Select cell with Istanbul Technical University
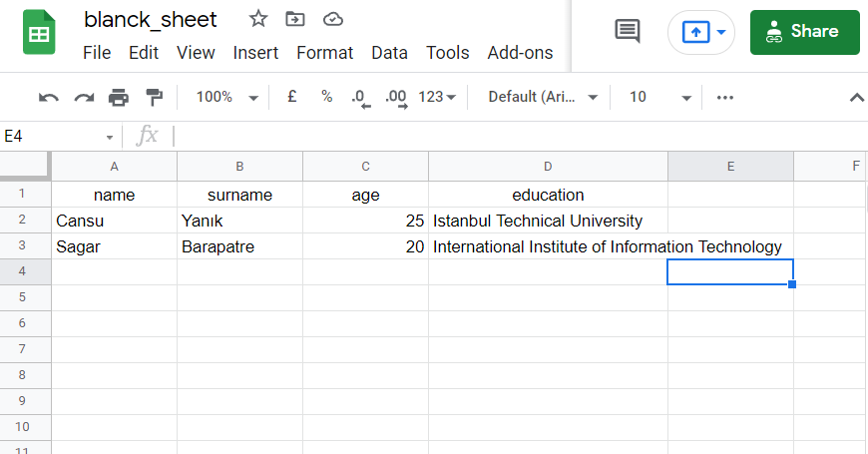 click(548, 221)
